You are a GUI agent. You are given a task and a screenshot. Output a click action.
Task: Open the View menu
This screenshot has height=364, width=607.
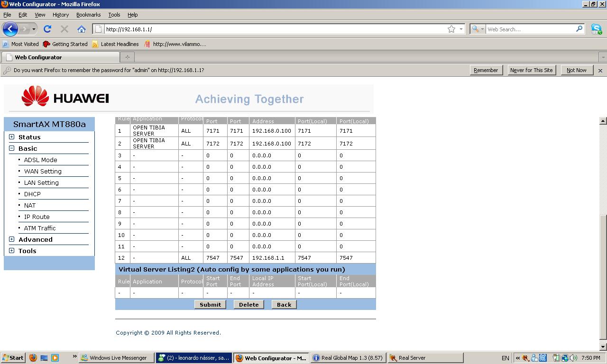(x=40, y=15)
